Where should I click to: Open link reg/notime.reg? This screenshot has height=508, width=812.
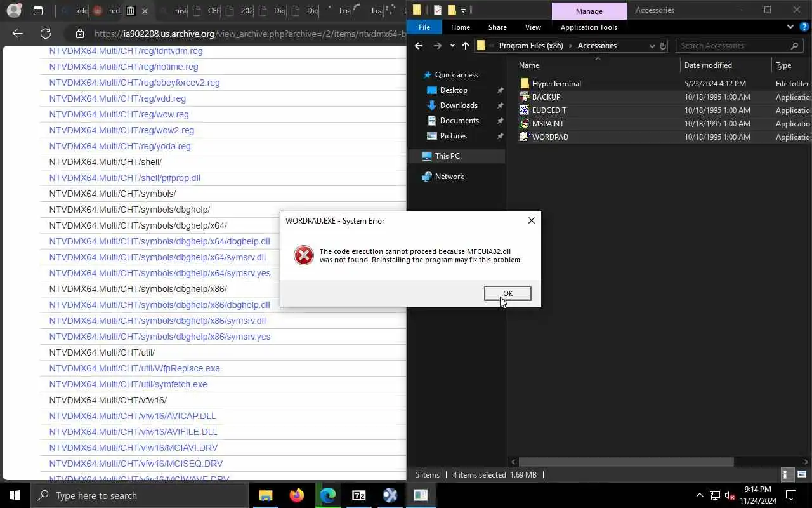point(124,67)
